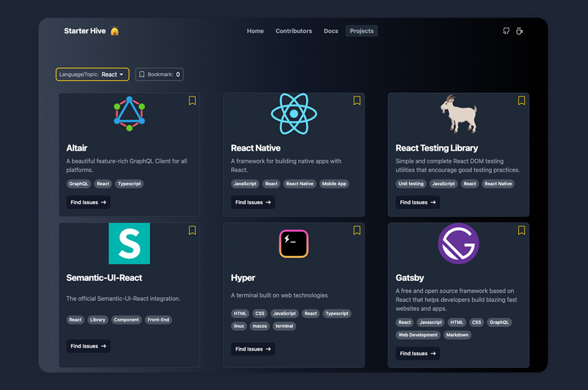Click the purple Gatsby G logo
Screen dimensions: 588x390
click(458, 243)
